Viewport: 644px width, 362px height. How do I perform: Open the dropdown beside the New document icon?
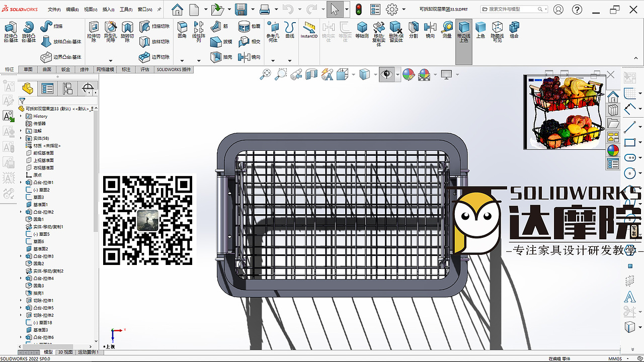206,9
